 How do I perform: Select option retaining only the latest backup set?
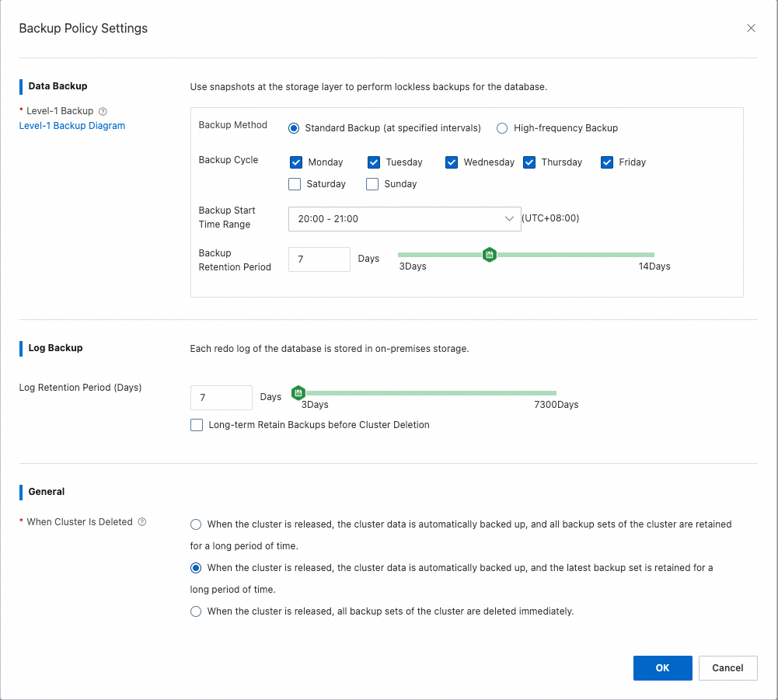[x=196, y=568]
